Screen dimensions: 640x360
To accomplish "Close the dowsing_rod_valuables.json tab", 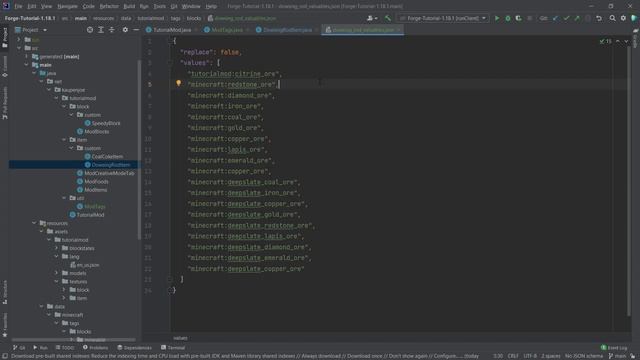I will 399,30.
